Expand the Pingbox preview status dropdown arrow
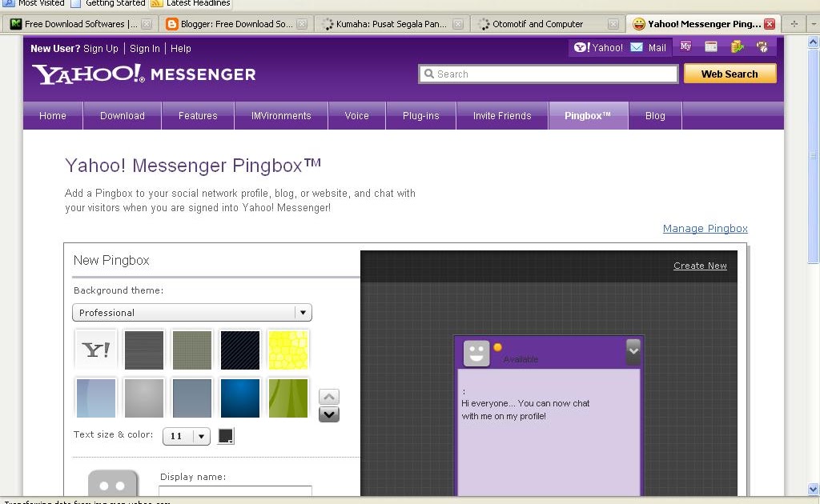This screenshot has height=504, width=820. click(x=633, y=351)
